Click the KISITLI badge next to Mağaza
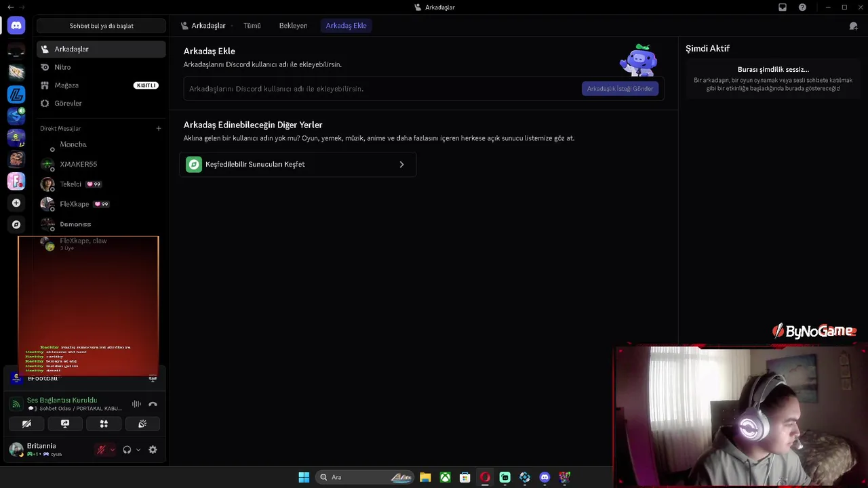This screenshot has width=868, height=488. tap(146, 85)
